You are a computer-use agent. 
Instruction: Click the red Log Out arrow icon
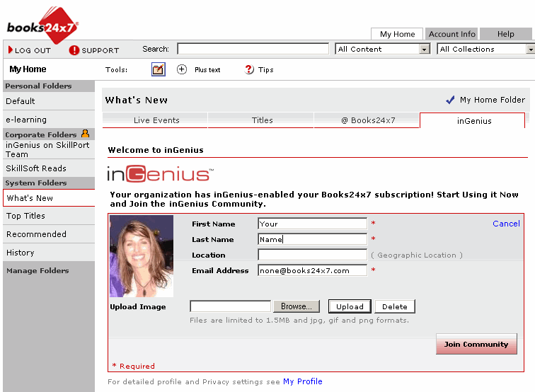click(x=10, y=50)
